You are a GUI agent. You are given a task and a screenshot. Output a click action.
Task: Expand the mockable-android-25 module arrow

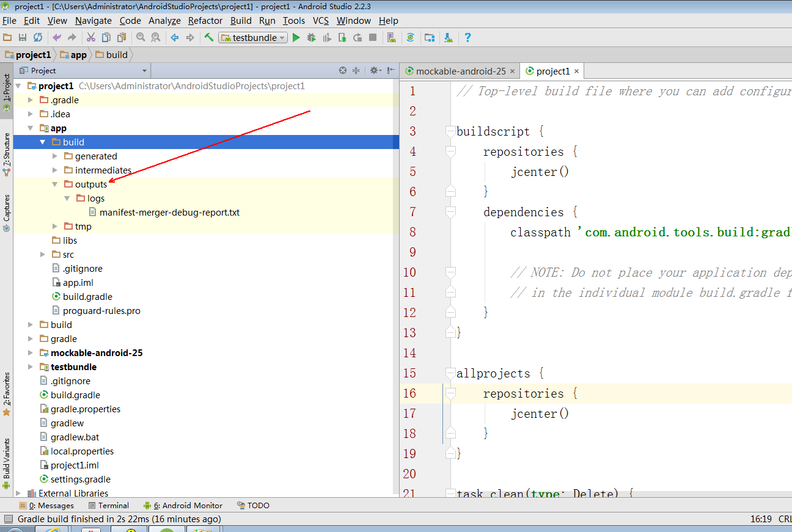click(31, 353)
